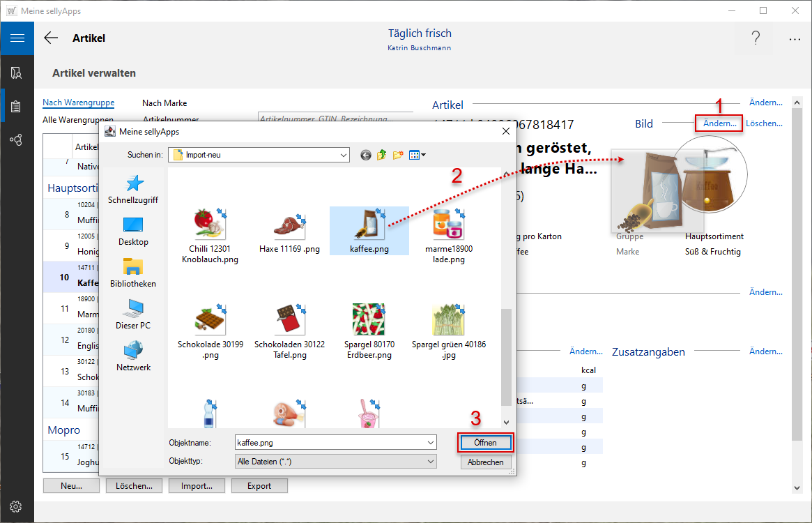Go up one folder level in dialog

click(382, 155)
